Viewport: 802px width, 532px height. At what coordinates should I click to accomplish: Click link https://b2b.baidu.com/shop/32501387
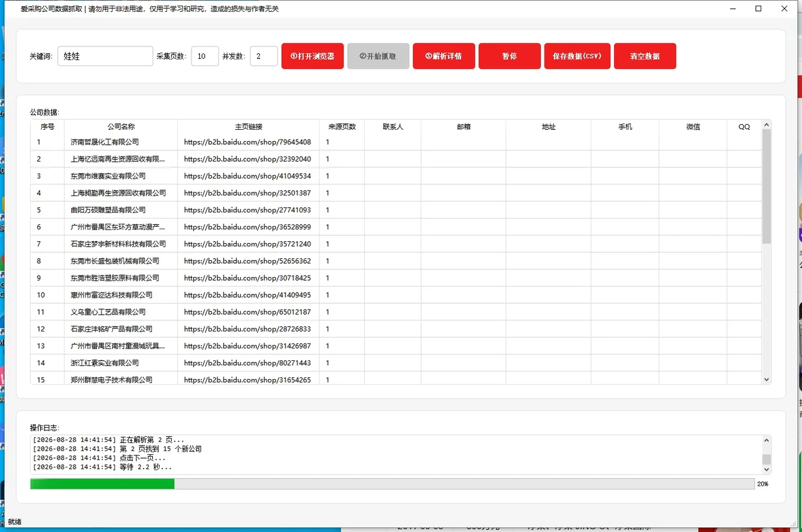[247, 193]
